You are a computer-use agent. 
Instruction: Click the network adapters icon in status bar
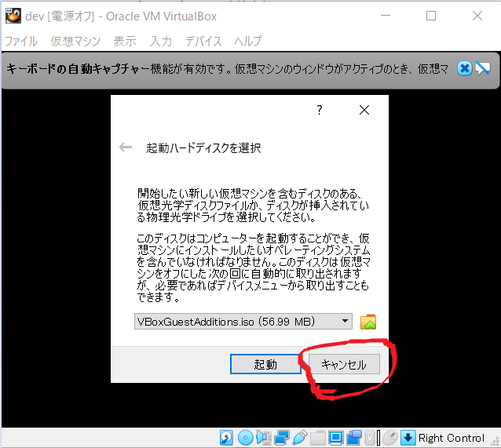tap(281, 438)
